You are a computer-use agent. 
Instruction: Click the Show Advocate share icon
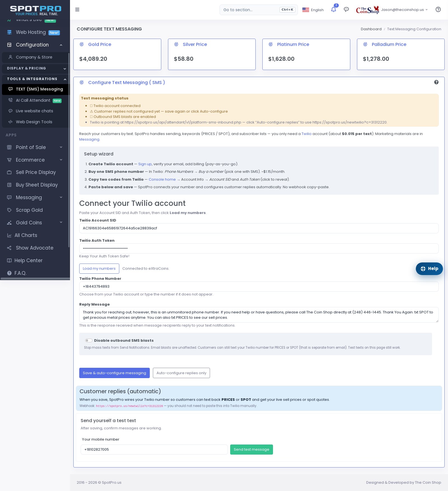tap(9, 248)
